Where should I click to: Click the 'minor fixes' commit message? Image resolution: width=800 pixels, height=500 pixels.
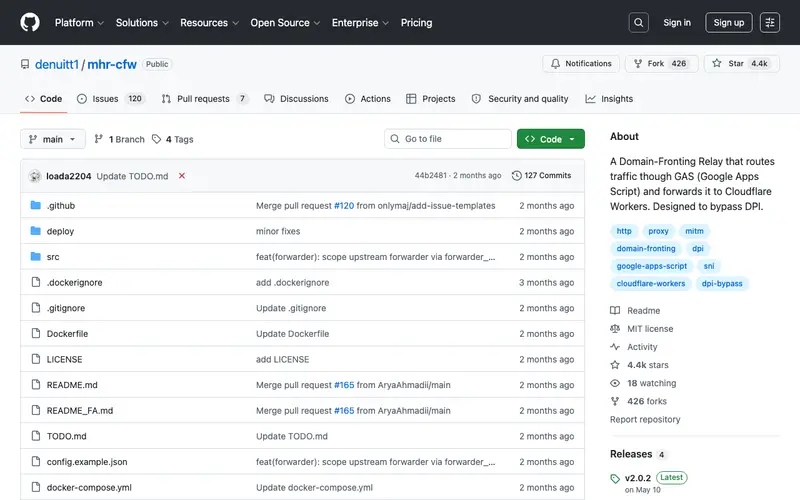pos(278,231)
